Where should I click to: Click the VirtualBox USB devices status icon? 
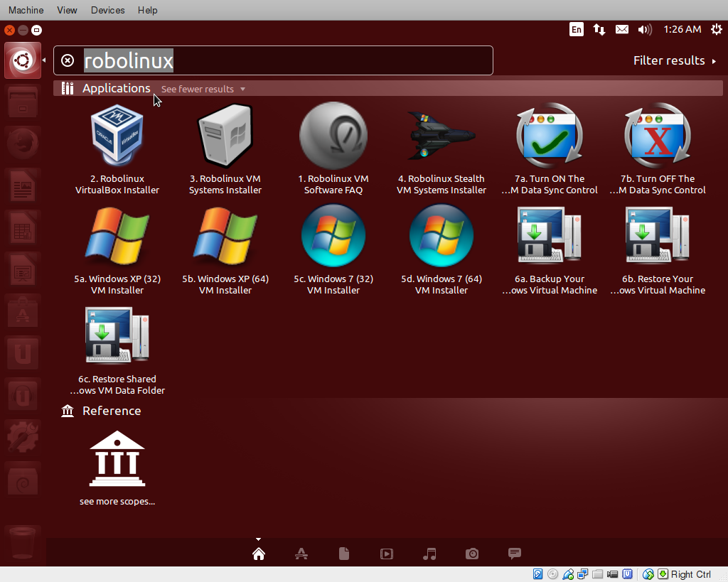567,574
